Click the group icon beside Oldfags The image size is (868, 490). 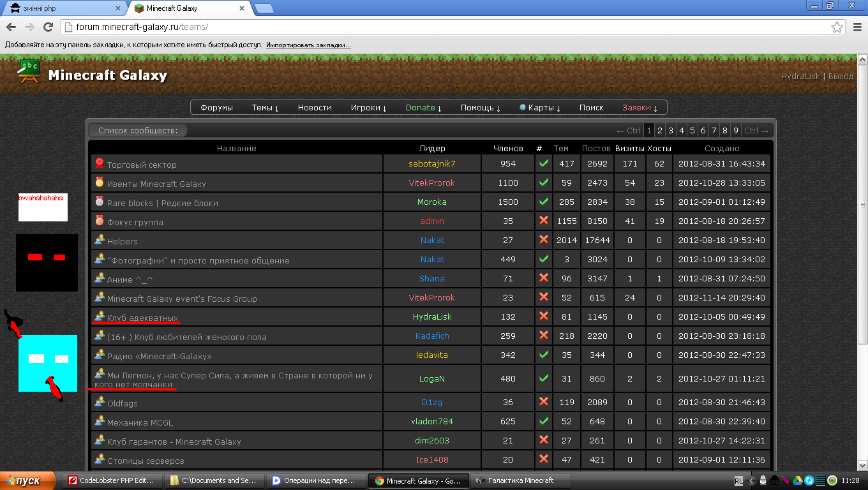pos(99,402)
